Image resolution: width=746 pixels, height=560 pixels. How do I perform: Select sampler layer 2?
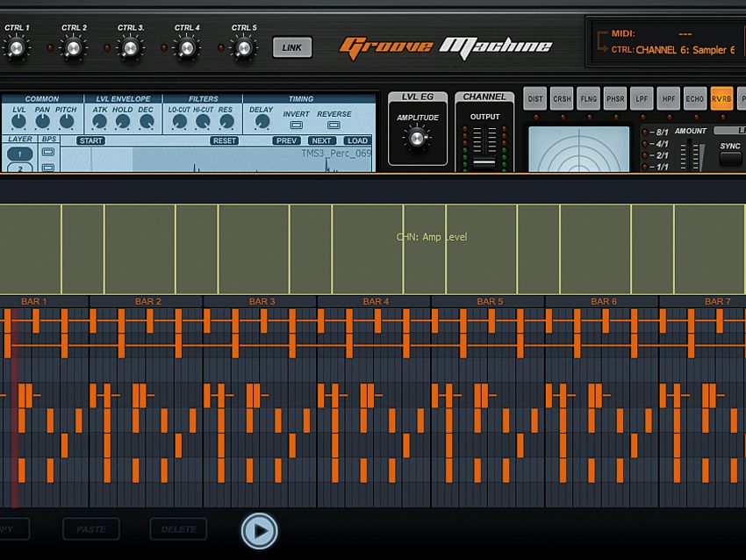(20, 168)
